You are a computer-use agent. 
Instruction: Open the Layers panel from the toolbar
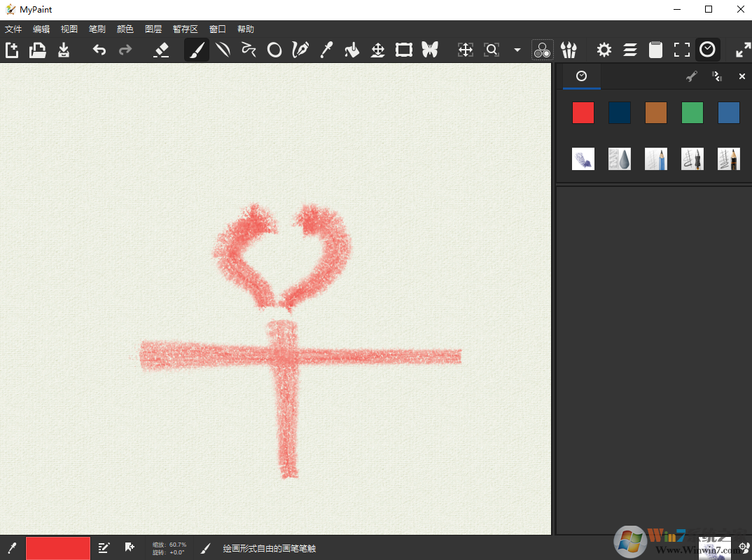click(x=629, y=49)
